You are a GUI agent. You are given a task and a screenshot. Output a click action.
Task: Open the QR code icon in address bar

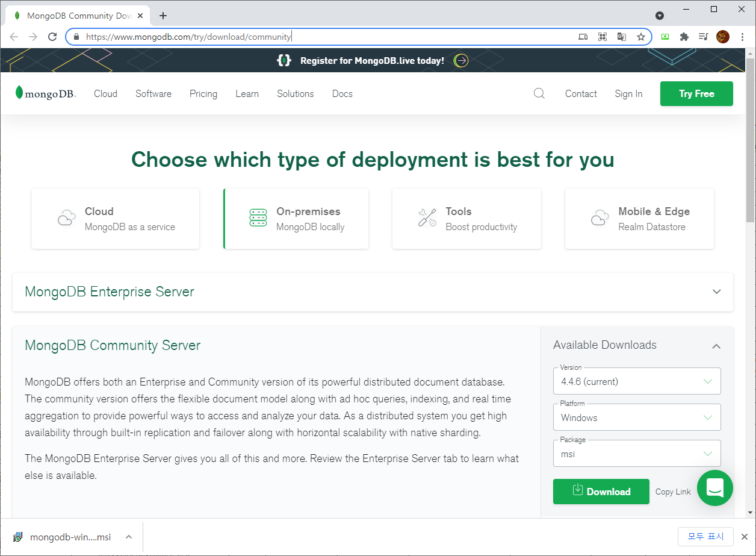click(x=603, y=37)
